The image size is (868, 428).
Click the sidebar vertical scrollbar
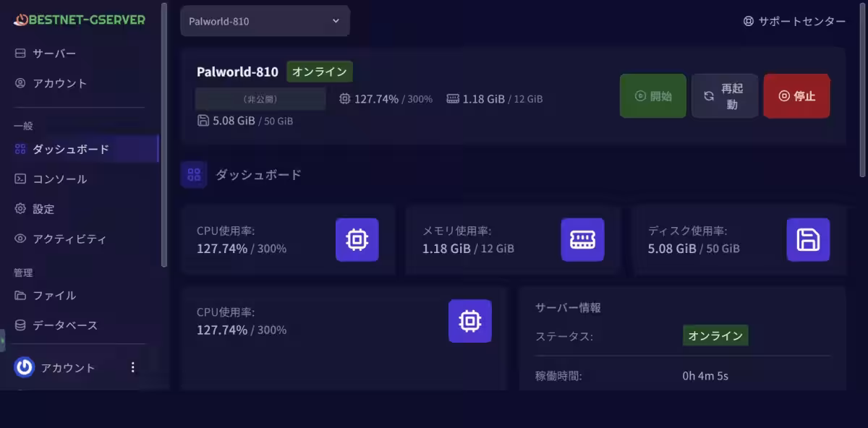point(164,134)
